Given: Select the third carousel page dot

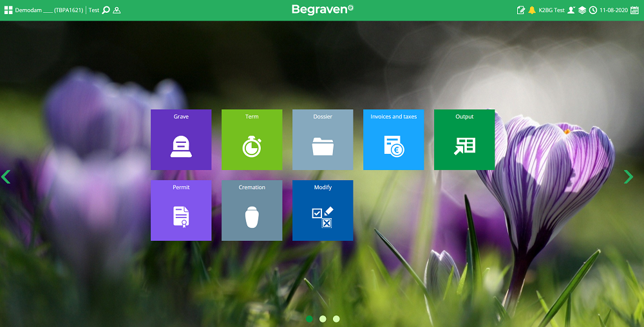Looking at the screenshot, I should (x=336, y=319).
